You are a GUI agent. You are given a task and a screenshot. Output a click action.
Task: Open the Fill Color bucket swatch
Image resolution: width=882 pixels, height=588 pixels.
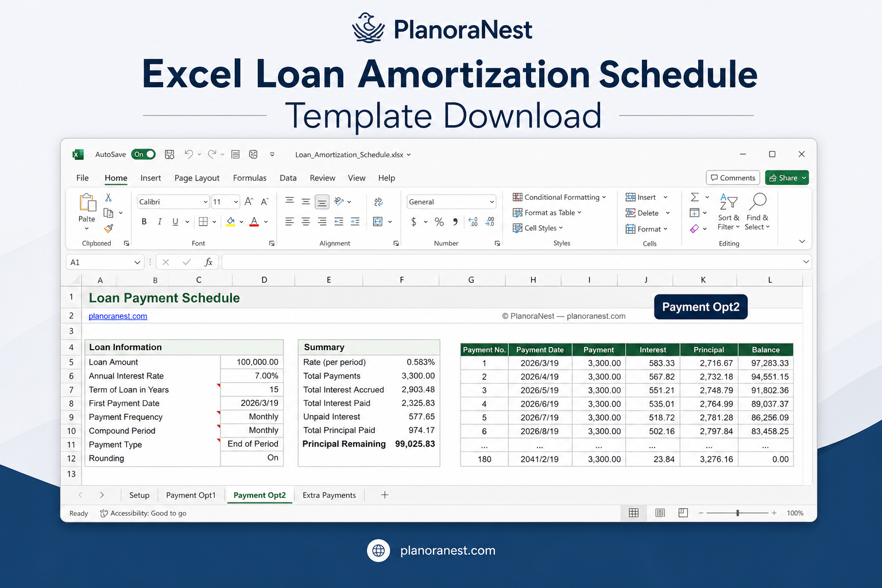pyautogui.click(x=230, y=222)
